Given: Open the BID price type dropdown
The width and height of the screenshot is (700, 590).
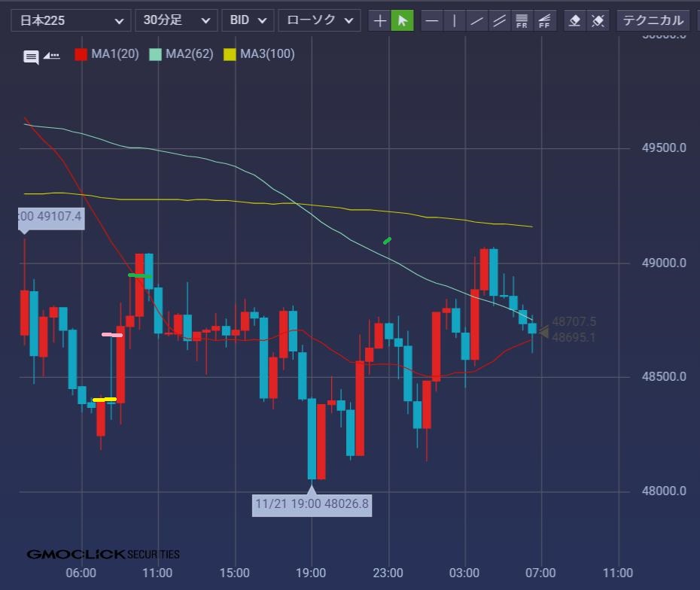Looking at the screenshot, I should click(x=248, y=20).
